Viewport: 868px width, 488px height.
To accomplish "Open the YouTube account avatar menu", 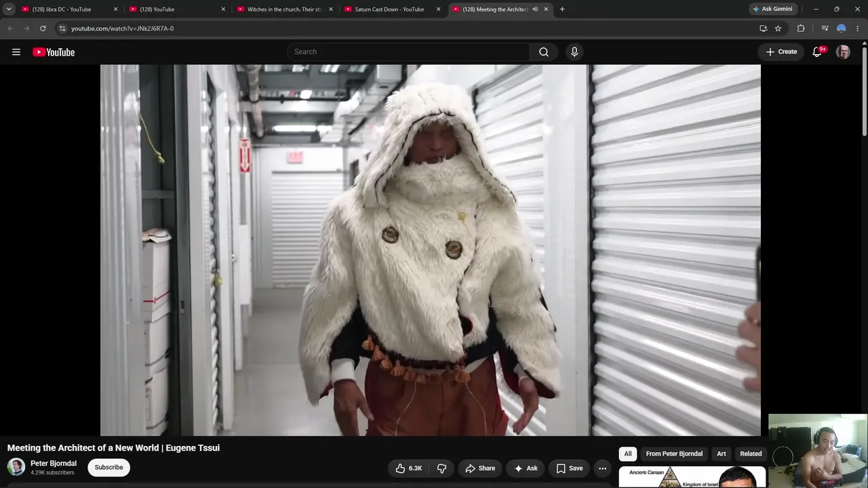I will click(843, 52).
